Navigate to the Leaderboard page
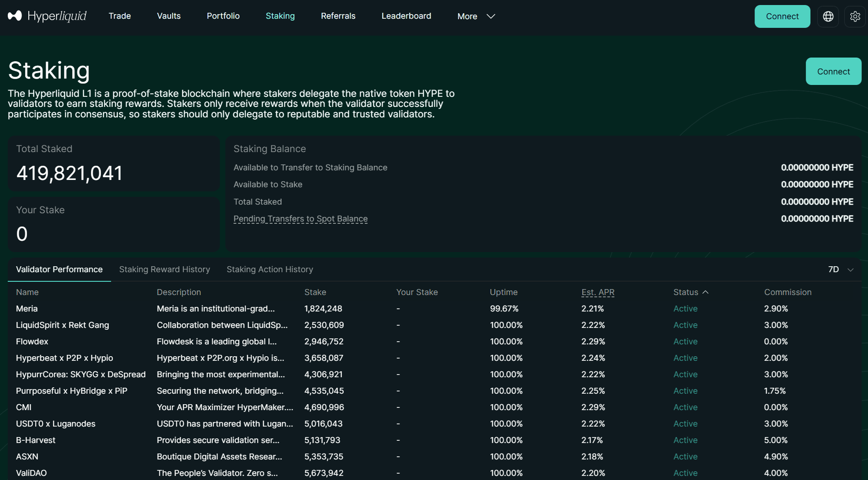The image size is (868, 480). coord(406,16)
